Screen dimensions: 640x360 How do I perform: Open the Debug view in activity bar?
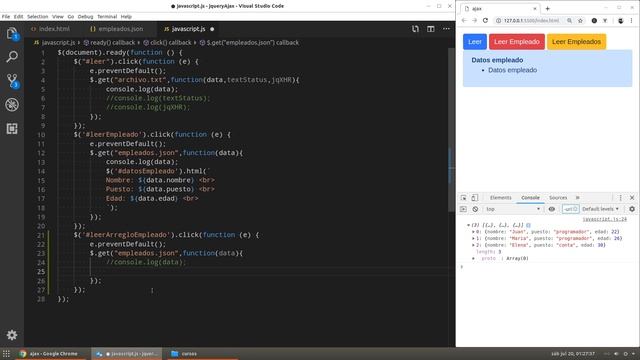[x=12, y=105]
